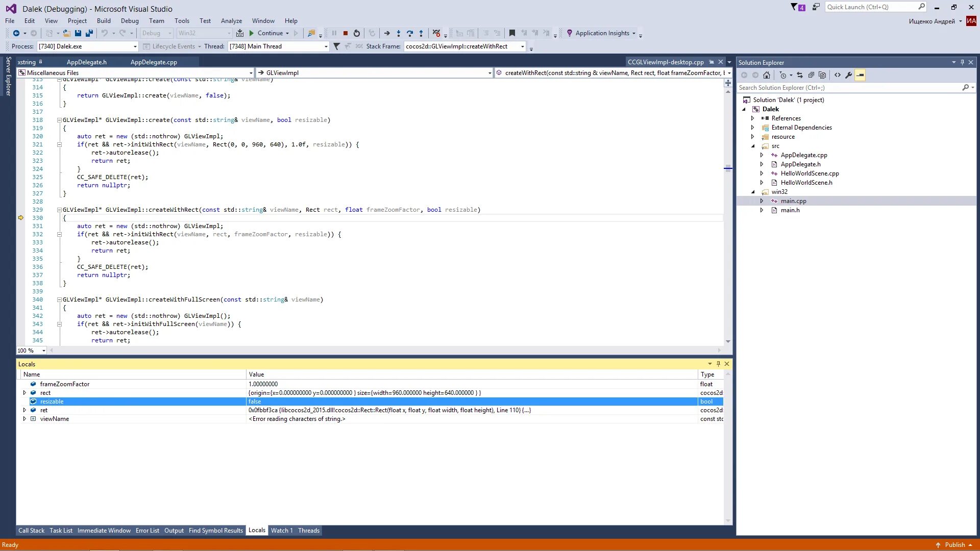
Task: Open the Process dropdown showing Dalek.exe
Action: click(88, 46)
